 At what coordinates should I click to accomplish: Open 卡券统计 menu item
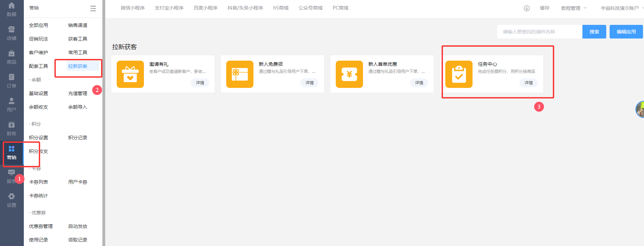[38, 196]
